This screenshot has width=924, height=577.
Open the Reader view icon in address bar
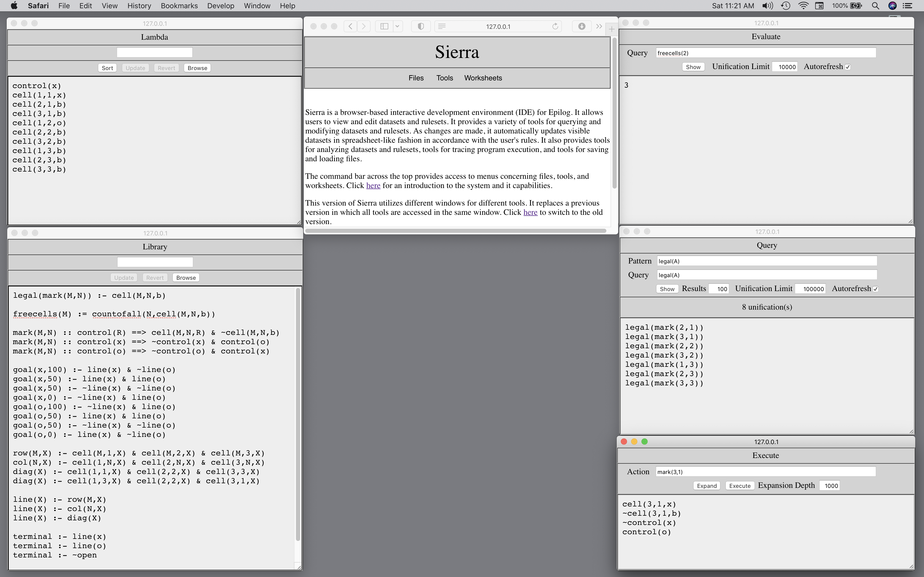(x=442, y=26)
